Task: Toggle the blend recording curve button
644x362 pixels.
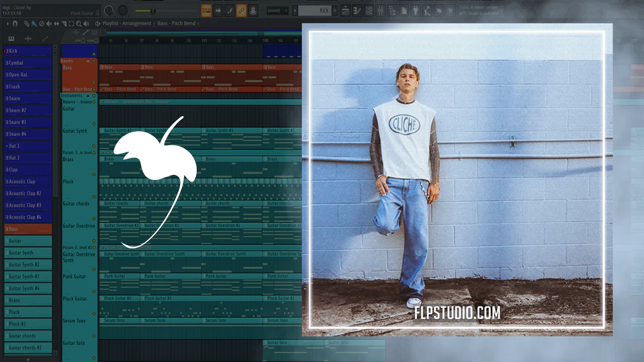Action: tap(230, 10)
